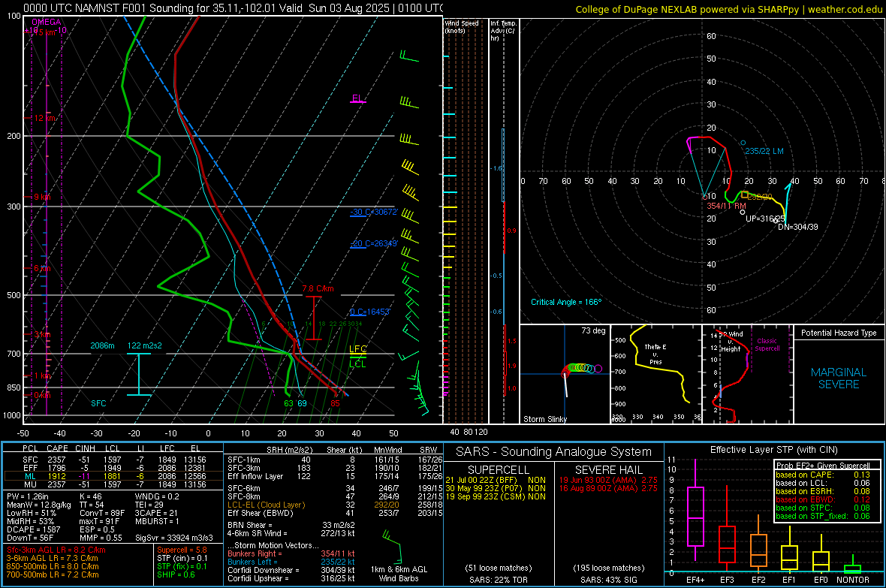Click the cyan SFC label on the skew-T
The image size is (886, 588).
[98, 403]
